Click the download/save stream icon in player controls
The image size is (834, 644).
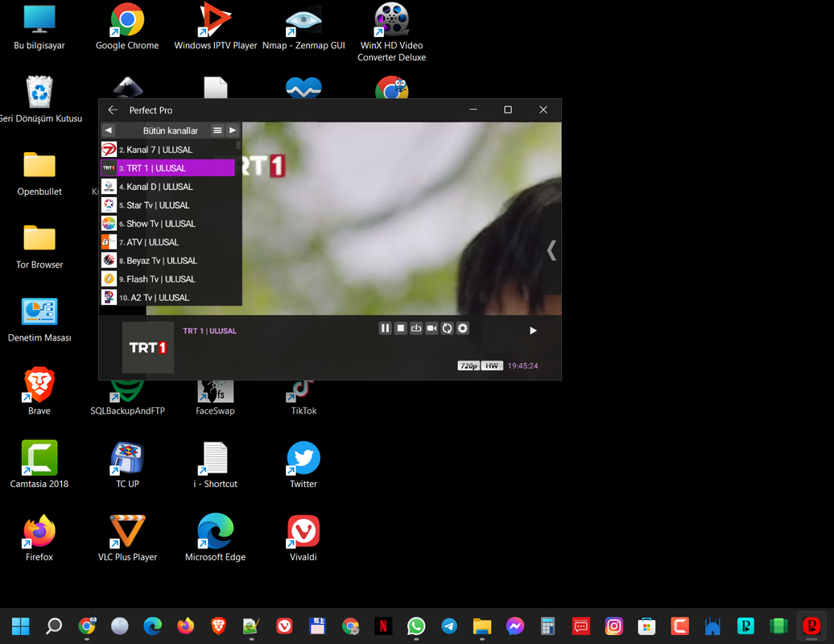tap(416, 328)
